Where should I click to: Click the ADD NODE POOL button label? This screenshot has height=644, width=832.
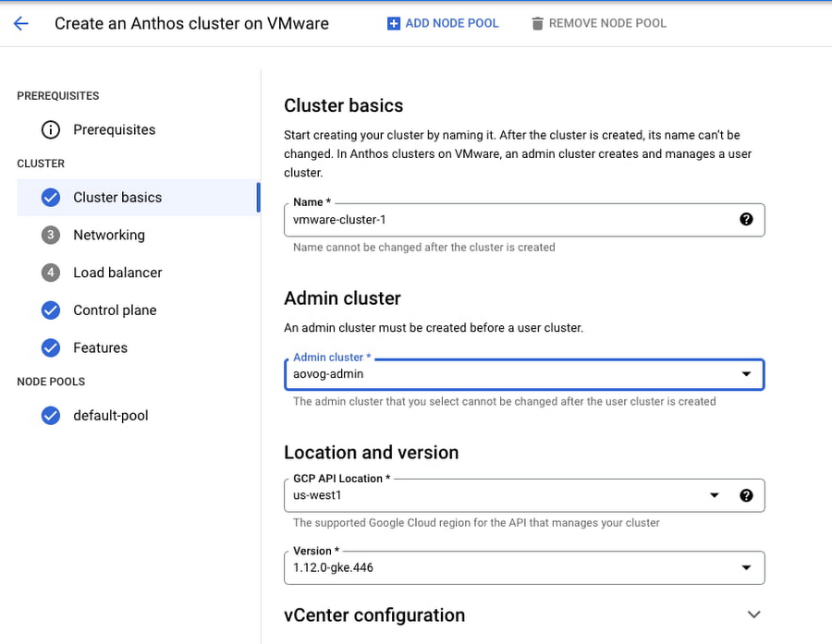(x=452, y=23)
